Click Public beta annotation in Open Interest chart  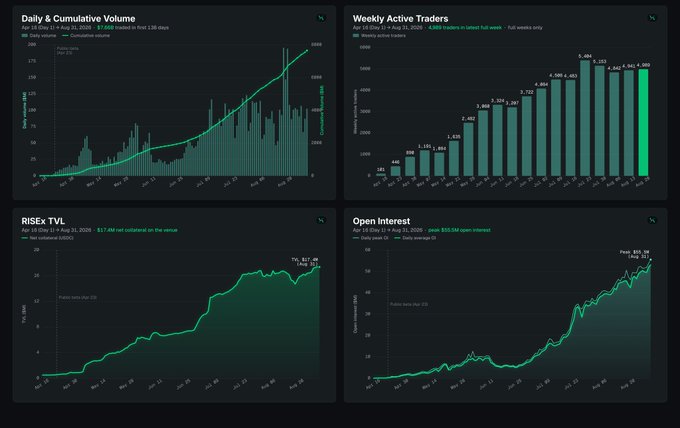[x=409, y=304]
